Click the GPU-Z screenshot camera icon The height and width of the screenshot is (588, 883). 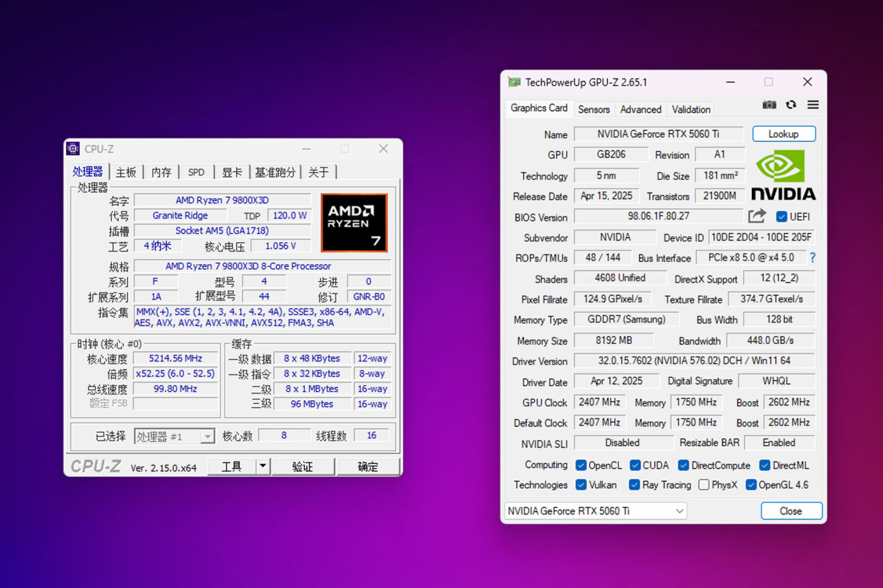click(x=769, y=105)
